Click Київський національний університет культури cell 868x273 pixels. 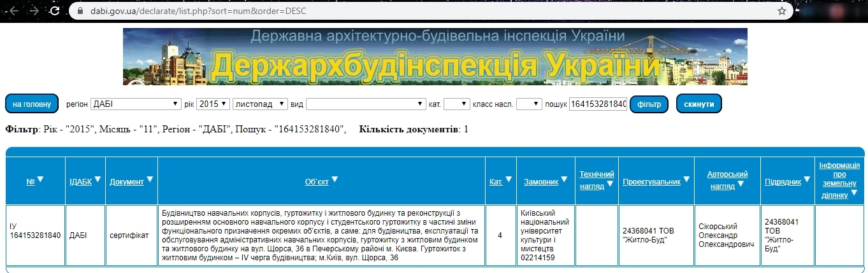coord(546,235)
